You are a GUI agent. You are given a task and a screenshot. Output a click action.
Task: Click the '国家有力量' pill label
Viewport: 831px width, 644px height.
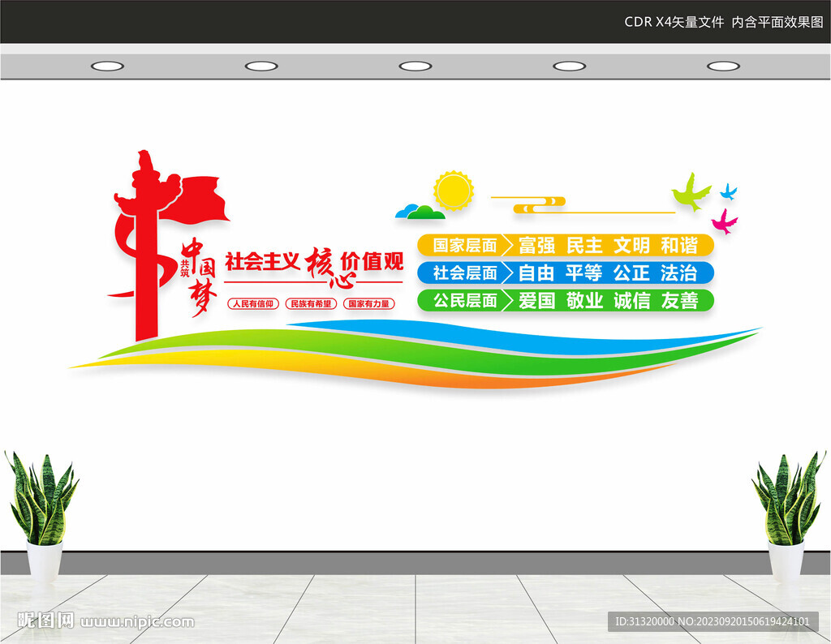369,303
